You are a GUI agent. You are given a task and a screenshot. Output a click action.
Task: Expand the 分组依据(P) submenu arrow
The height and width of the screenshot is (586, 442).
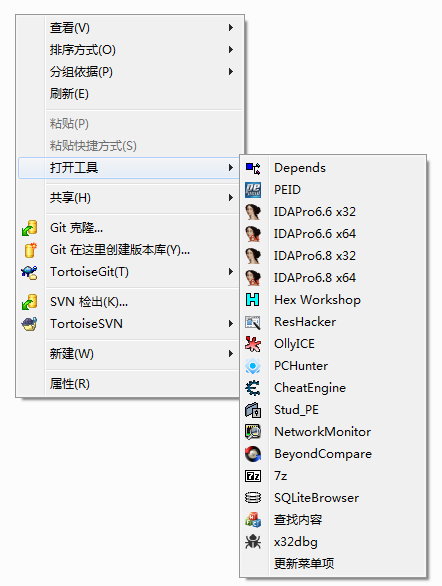pos(231,72)
